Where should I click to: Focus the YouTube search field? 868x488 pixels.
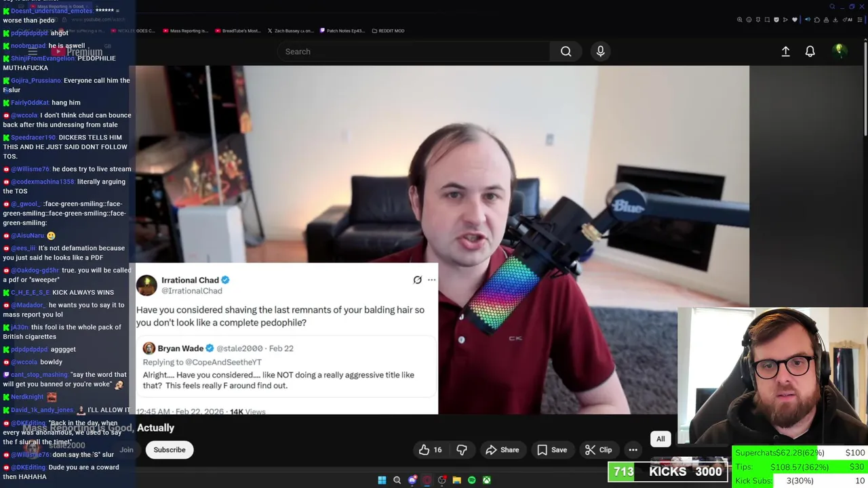[414, 52]
